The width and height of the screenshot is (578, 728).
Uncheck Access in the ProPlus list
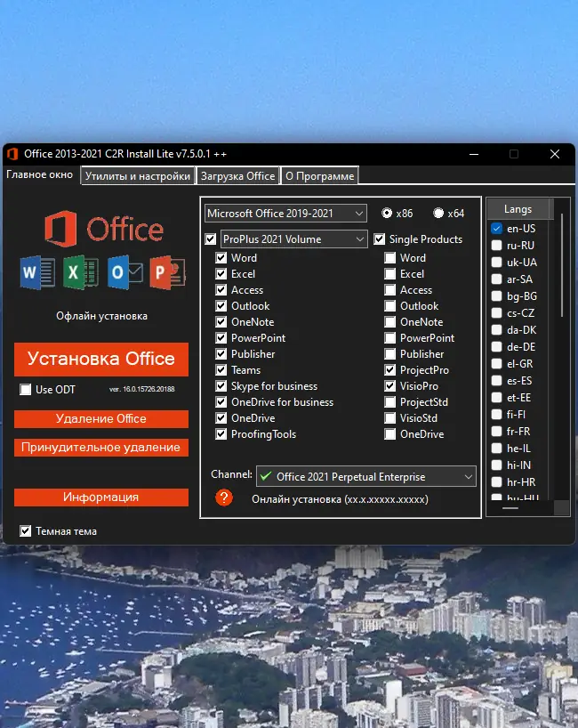[x=221, y=290]
